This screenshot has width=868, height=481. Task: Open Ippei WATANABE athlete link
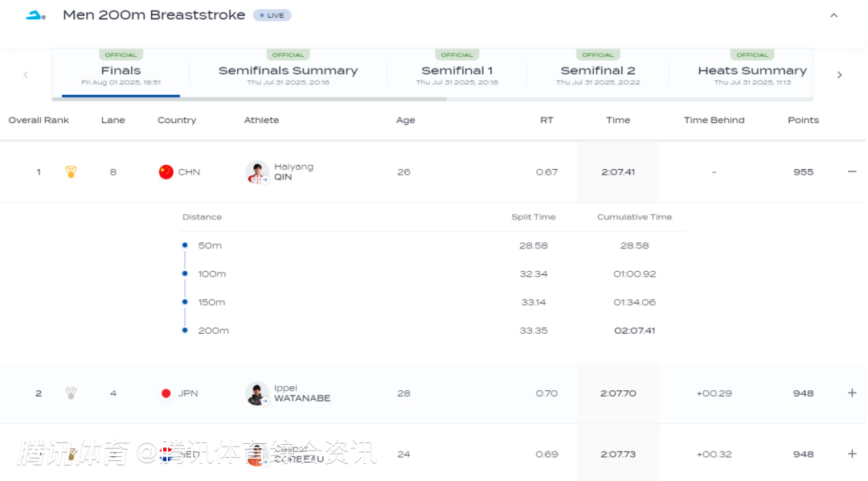302,393
